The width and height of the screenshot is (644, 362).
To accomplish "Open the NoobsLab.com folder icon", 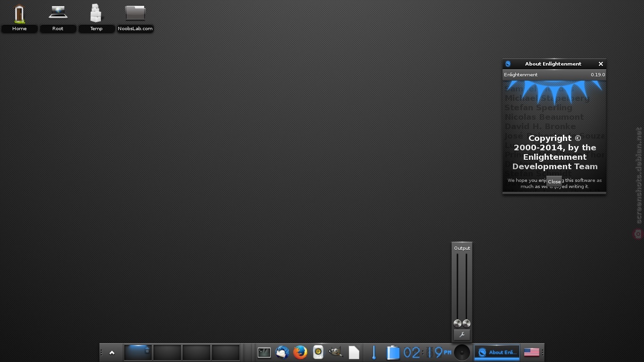I will 135,17.
